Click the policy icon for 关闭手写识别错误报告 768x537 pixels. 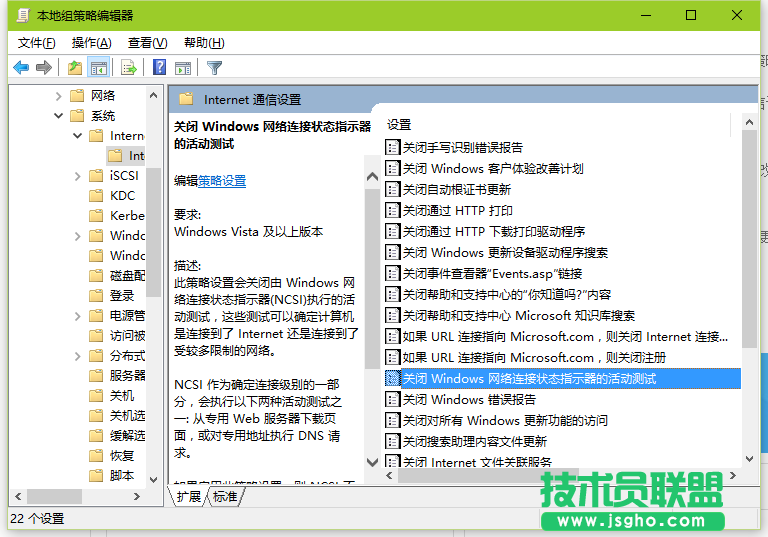click(392, 147)
